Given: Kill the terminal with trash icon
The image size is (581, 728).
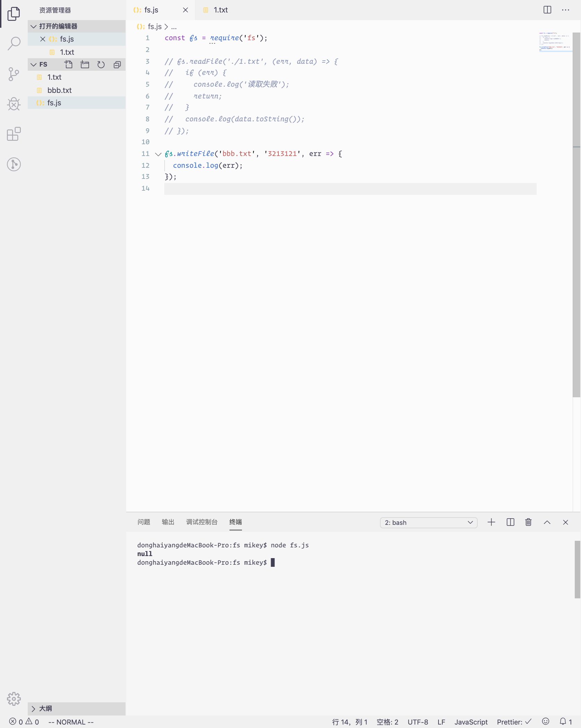Looking at the screenshot, I should [x=528, y=522].
